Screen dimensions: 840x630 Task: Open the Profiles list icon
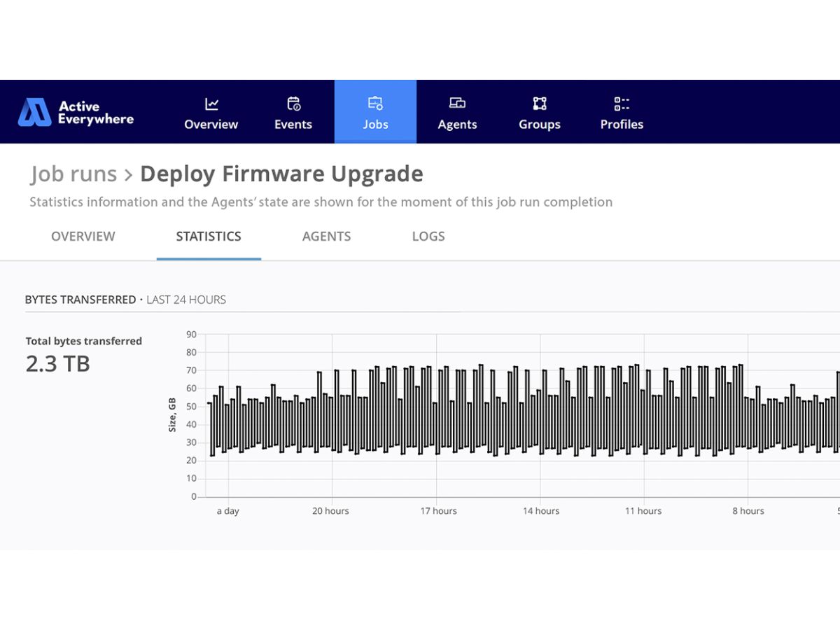coord(622,104)
